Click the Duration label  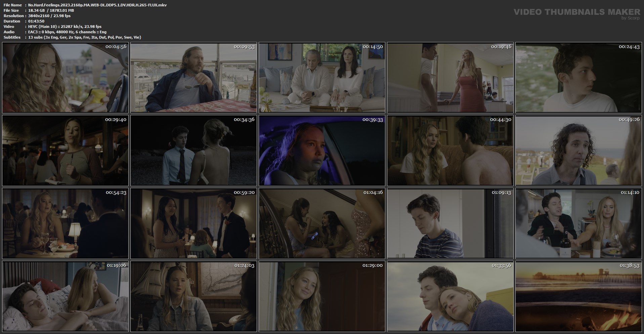(12, 21)
